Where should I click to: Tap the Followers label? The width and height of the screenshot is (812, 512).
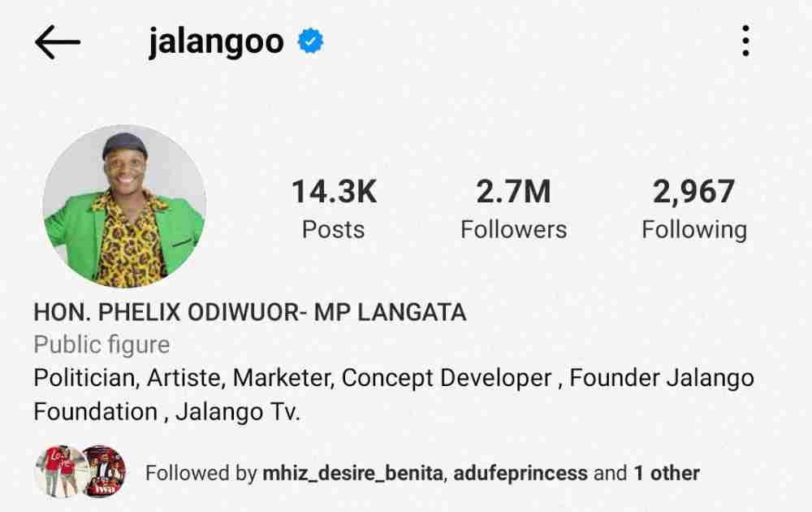pos(514,229)
